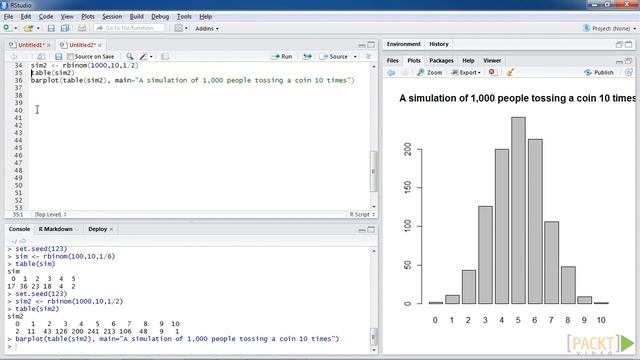Open the panes layout dropdown arrow
The image size is (640, 360).
pos(187,29)
